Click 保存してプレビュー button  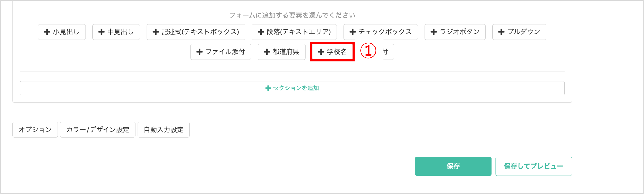tap(533, 166)
